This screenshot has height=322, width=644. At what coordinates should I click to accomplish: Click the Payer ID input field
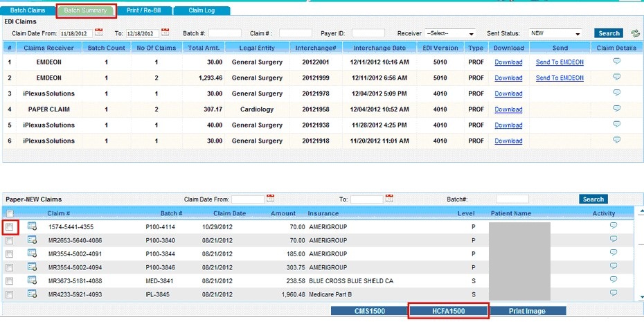click(x=368, y=33)
